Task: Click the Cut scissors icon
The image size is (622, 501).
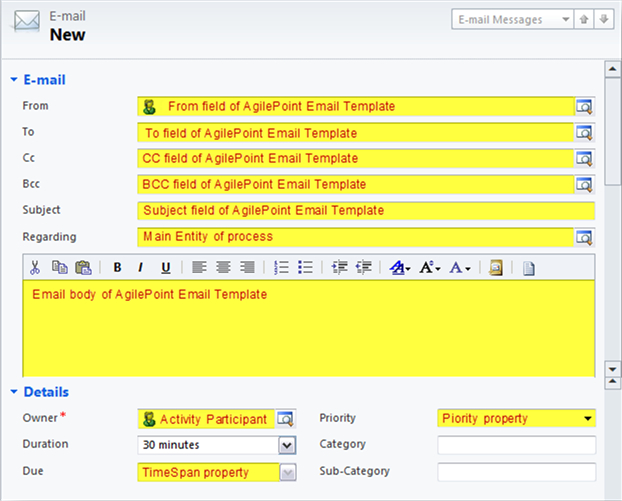Action: coord(34,267)
